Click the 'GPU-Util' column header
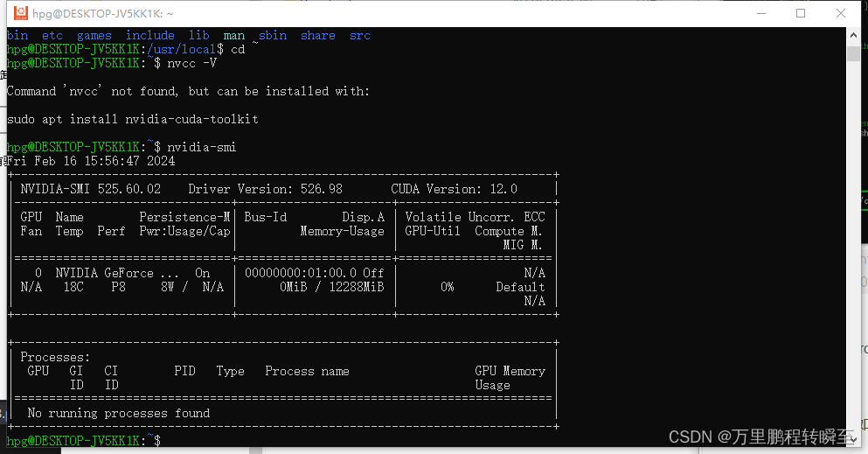Image resolution: width=868 pixels, height=454 pixels. click(433, 231)
